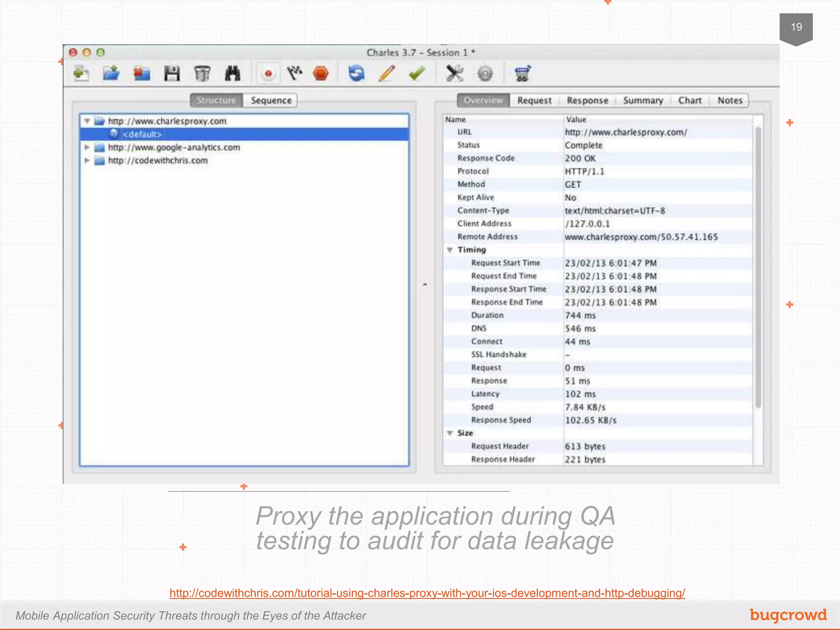This screenshot has width=840, height=630.
Task: Click the Duration value 744 ms
Action: [x=580, y=315]
